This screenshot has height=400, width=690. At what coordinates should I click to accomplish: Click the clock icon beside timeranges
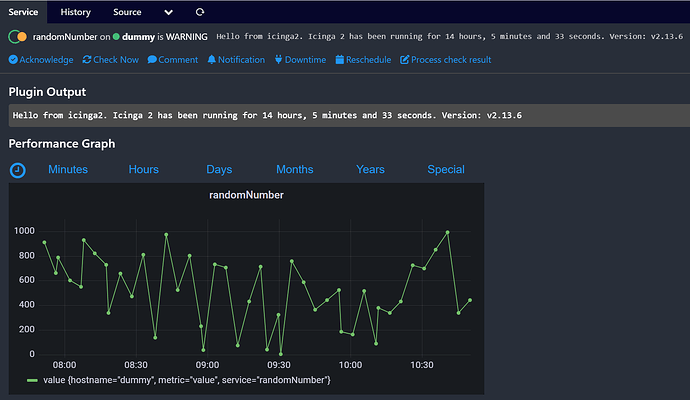[18, 170]
